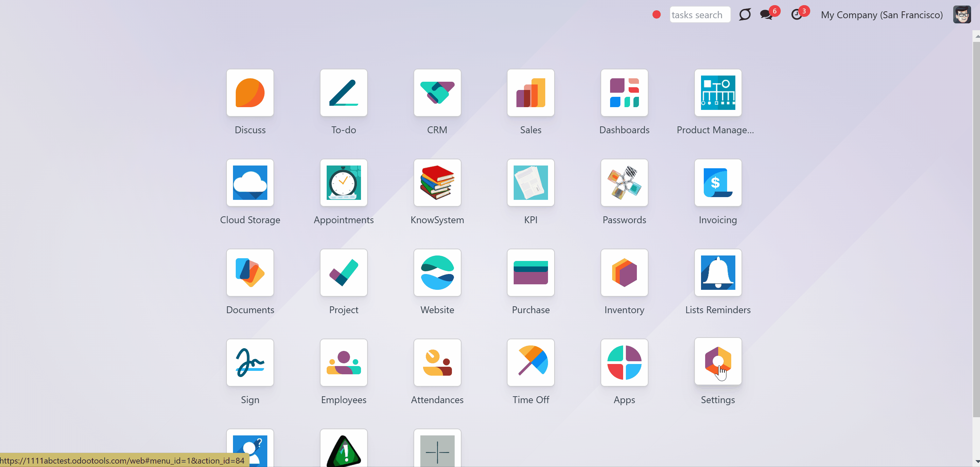Viewport: 980px width, 467px height.
Task: Go to the Time Off app
Action: (531, 363)
